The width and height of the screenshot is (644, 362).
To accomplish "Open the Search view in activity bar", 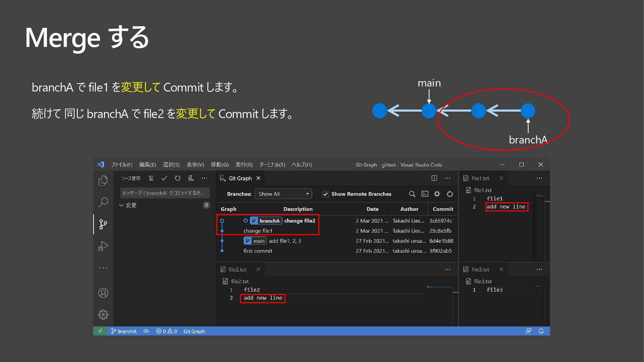I will (x=103, y=202).
